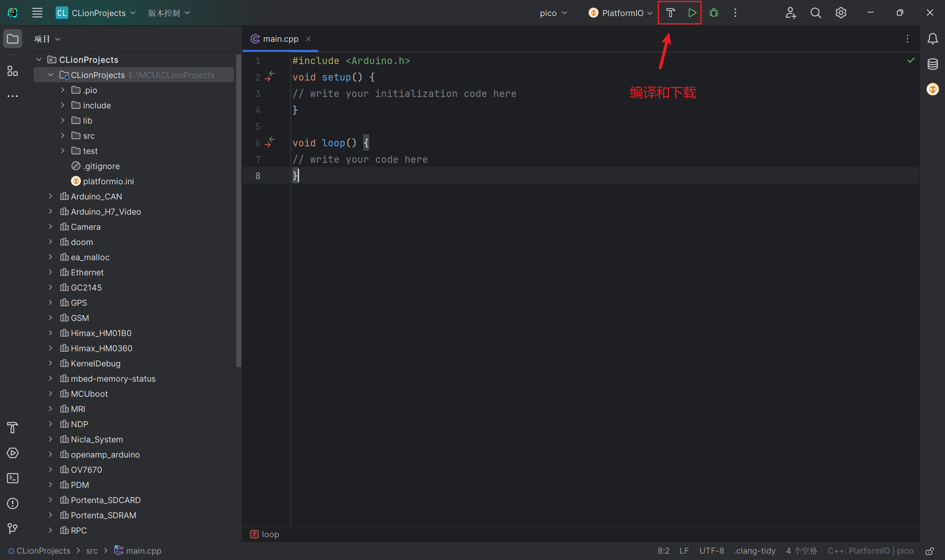Viewport: 945px width, 560px height.
Task: Collapse root CLionProjects node
Action: [x=39, y=59]
